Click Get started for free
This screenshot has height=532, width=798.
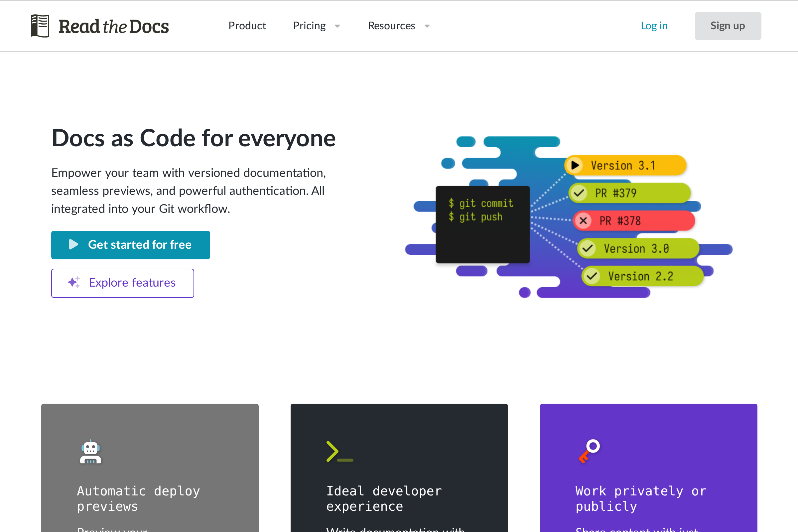tap(131, 245)
